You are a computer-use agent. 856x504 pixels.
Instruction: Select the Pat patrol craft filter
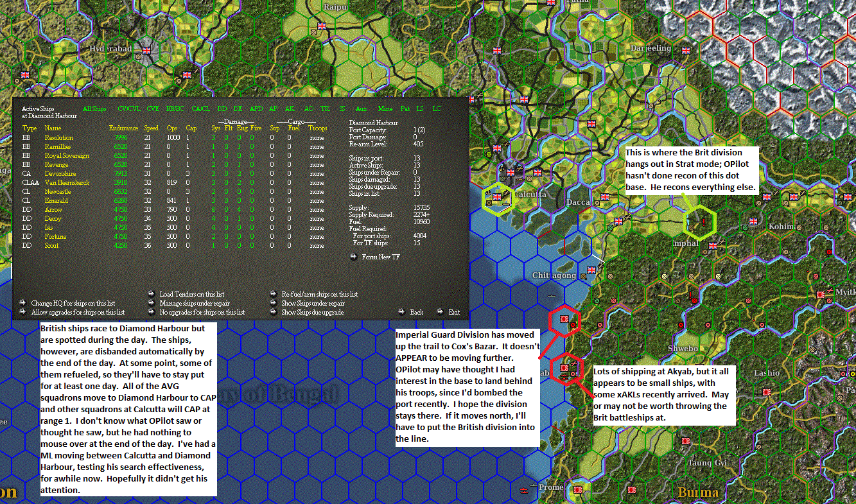click(x=405, y=109)
